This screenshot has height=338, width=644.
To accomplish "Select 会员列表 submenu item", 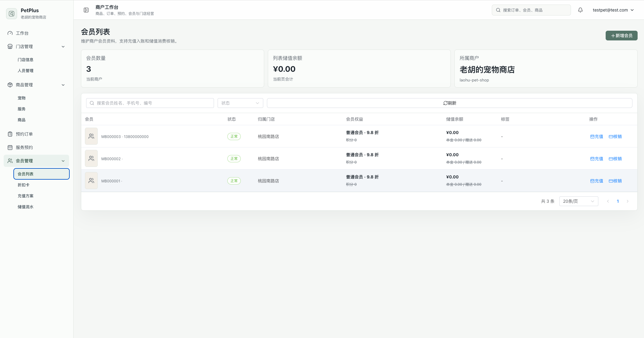I will tap(42, 174).
